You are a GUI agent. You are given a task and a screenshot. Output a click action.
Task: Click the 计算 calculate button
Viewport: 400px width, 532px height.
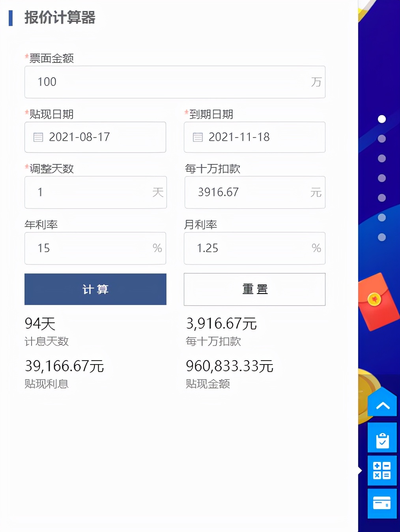pyautogui.click(x=95, y=289)
